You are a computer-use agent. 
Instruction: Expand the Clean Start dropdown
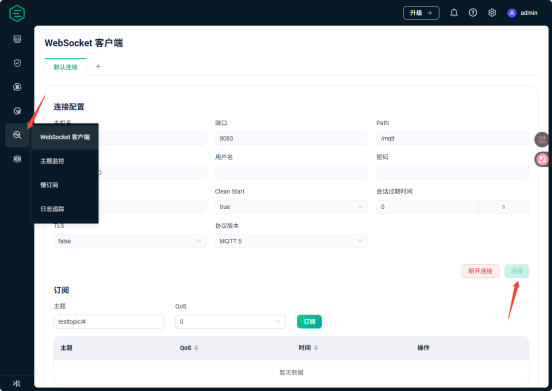tap(291, 207)
